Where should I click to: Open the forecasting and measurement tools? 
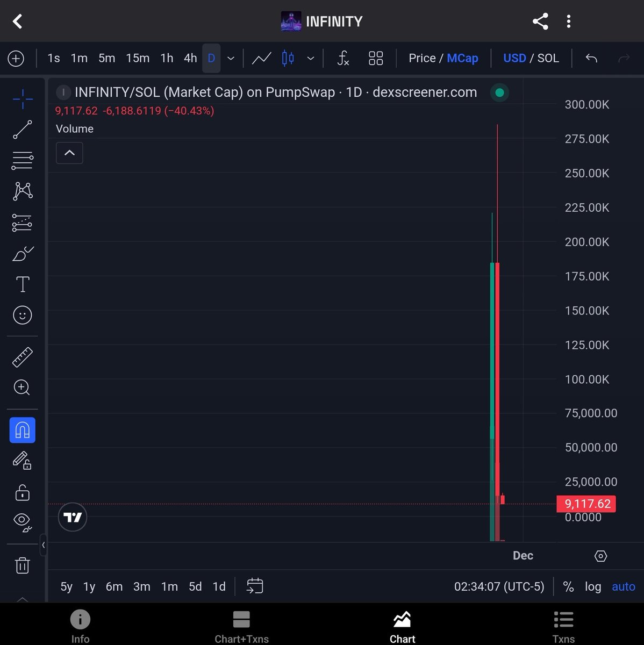click(x=23, y=223)
